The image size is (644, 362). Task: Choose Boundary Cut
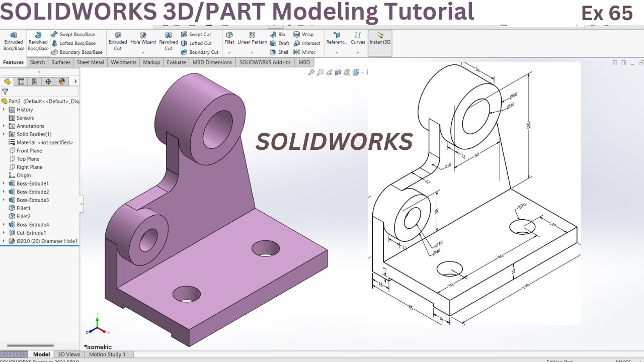pyautogui.click(x=200, y=52)
